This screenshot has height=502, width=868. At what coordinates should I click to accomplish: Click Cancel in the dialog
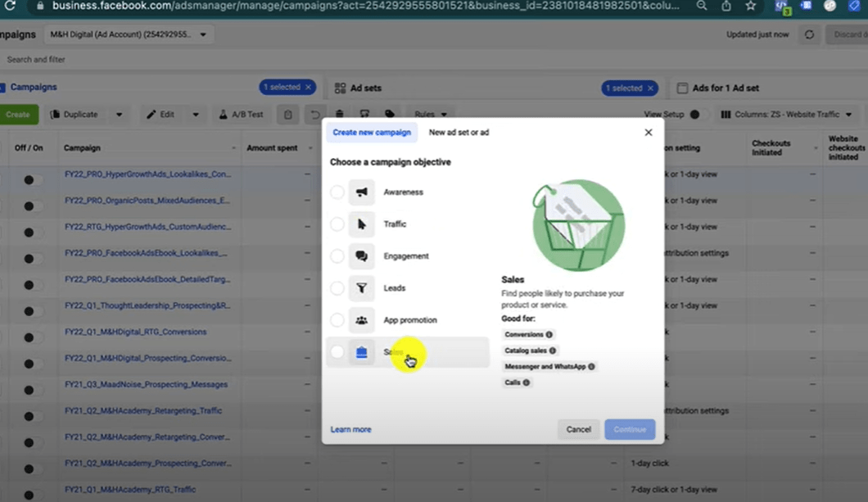point(578,429)
